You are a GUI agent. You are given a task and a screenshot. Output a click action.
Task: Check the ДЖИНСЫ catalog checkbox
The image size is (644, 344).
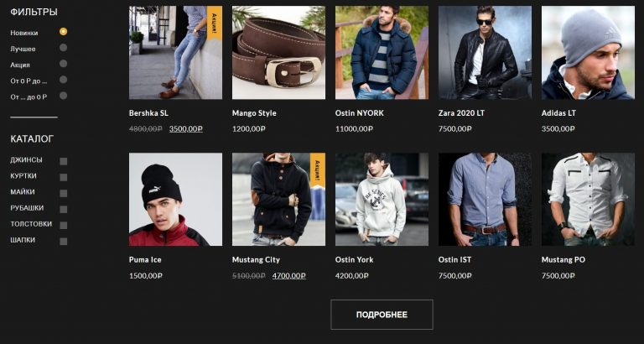(63, 161)
